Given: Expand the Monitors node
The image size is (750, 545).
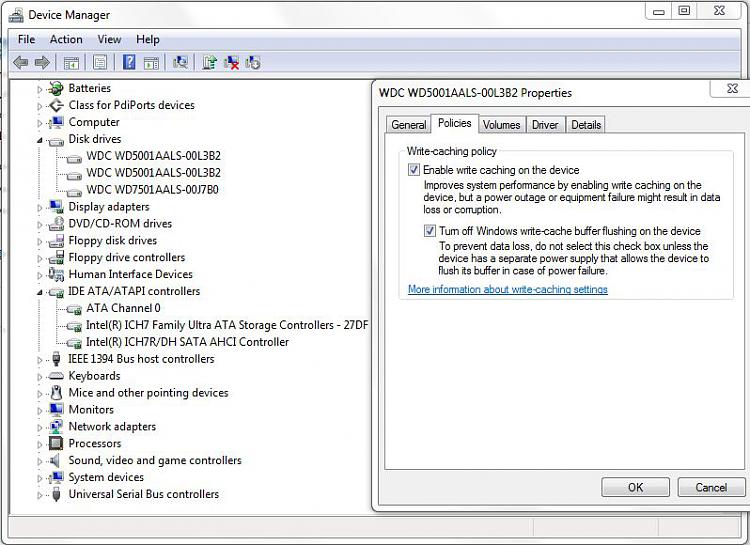Looking at the screenshot, I should (x=40, y=411).
